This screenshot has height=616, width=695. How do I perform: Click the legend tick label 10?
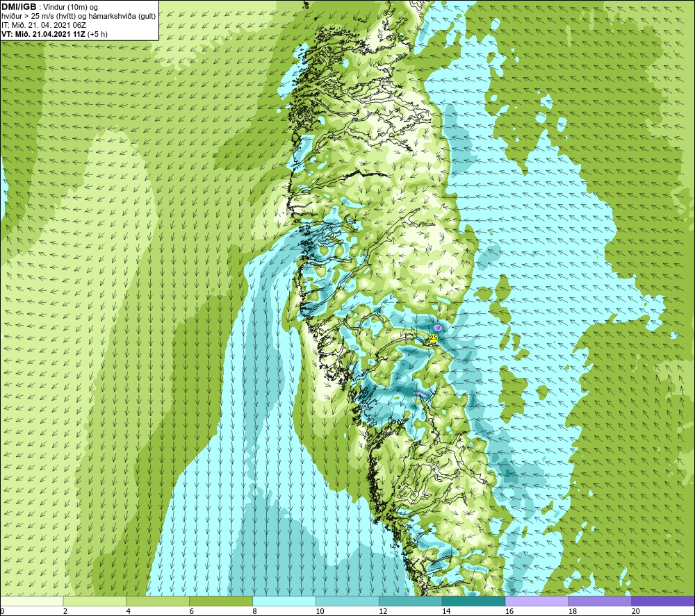pyautogui.click(x=320, y=612)
